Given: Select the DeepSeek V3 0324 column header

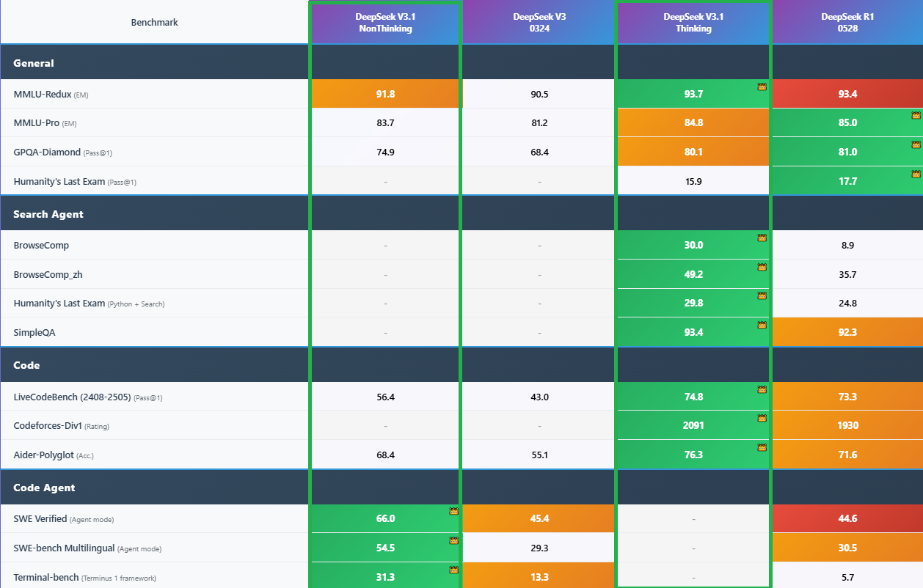Looking at the screenshot, I should 539,23.
